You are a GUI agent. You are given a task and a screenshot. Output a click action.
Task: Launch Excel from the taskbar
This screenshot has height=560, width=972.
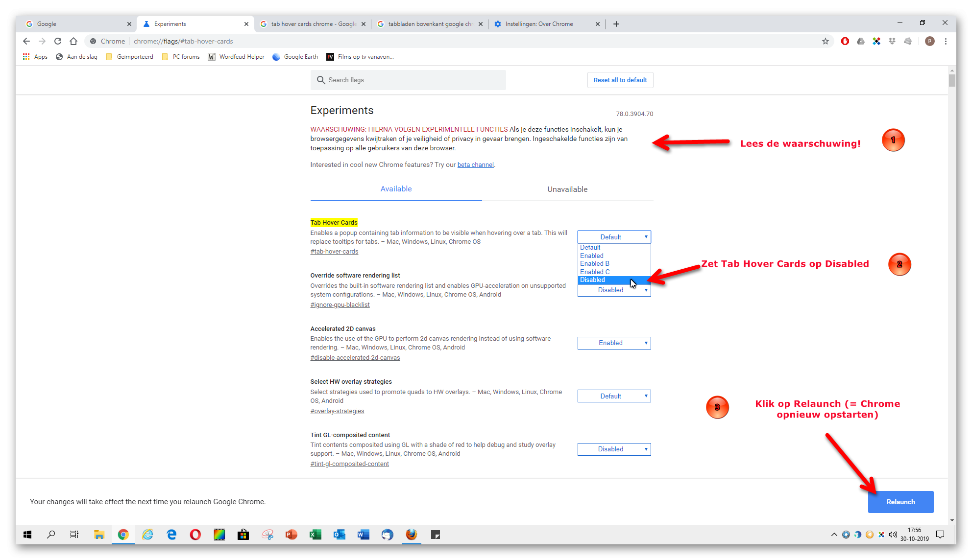[315, 535]
